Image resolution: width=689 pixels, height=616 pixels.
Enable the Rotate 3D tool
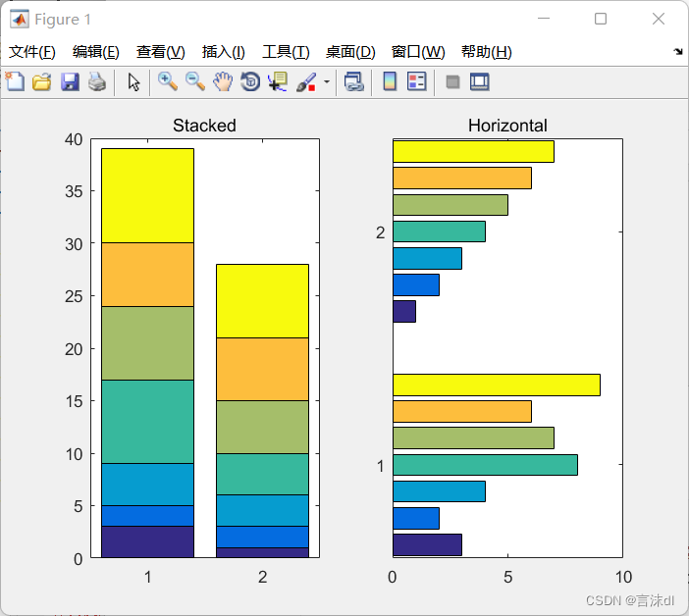(250, 81)
